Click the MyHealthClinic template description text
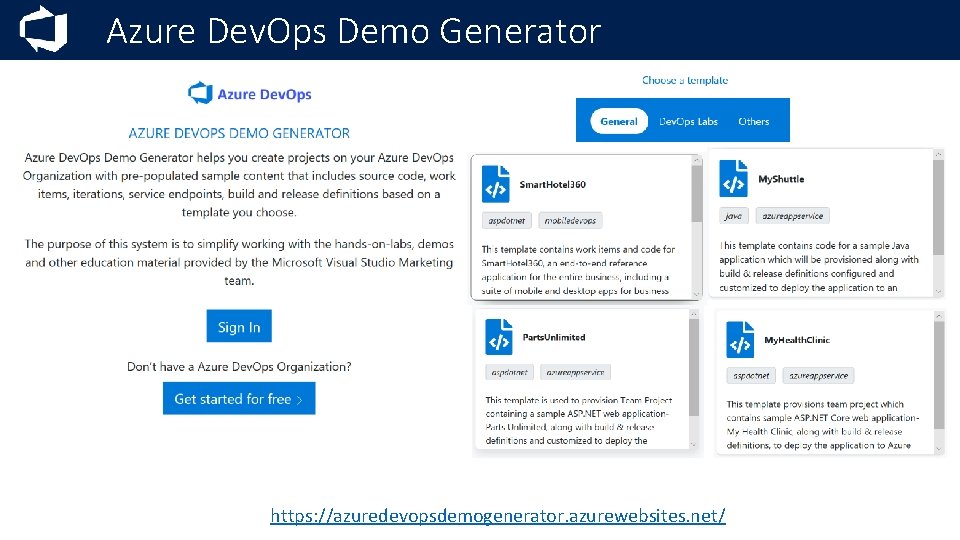 click(x=822, y=424)
